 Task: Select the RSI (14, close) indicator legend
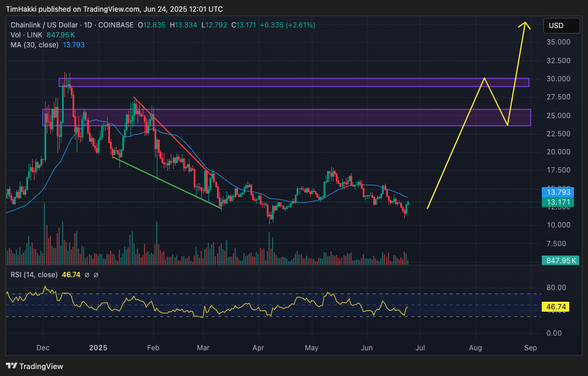34,275
